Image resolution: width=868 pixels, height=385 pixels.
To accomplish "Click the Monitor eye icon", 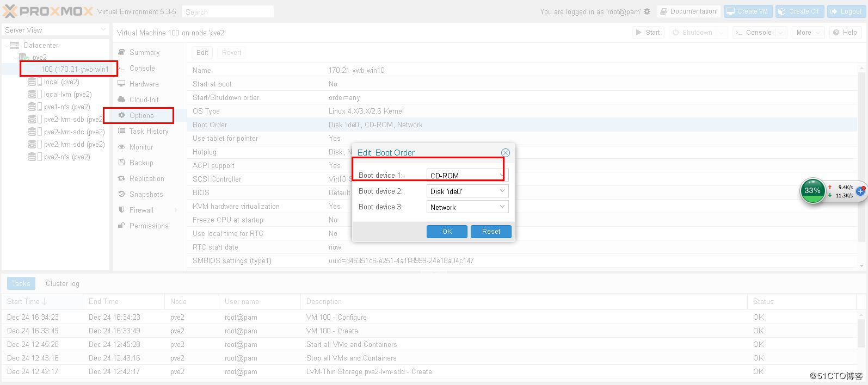I will [x=121, y=147].
